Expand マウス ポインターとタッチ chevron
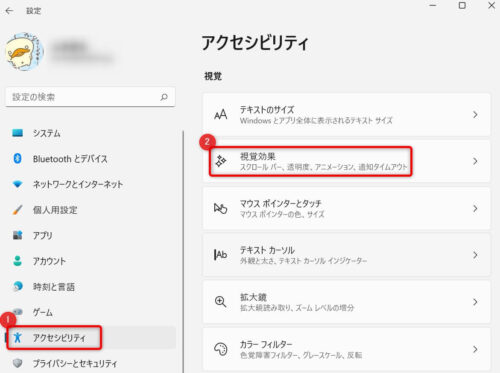The height and width of the screenshot is (373, 500). (x=475, y=209)
